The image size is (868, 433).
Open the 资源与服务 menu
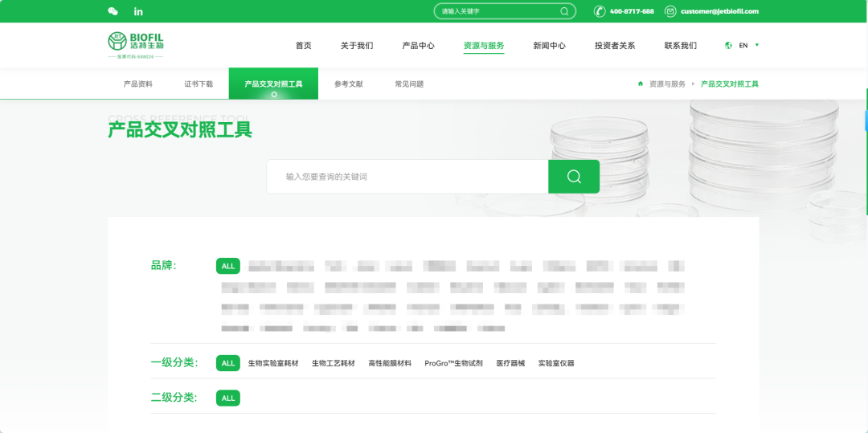pos(484,45)
